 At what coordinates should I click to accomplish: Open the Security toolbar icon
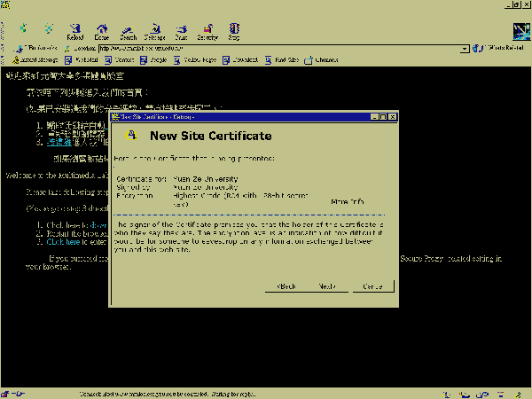tap(207, 32)
